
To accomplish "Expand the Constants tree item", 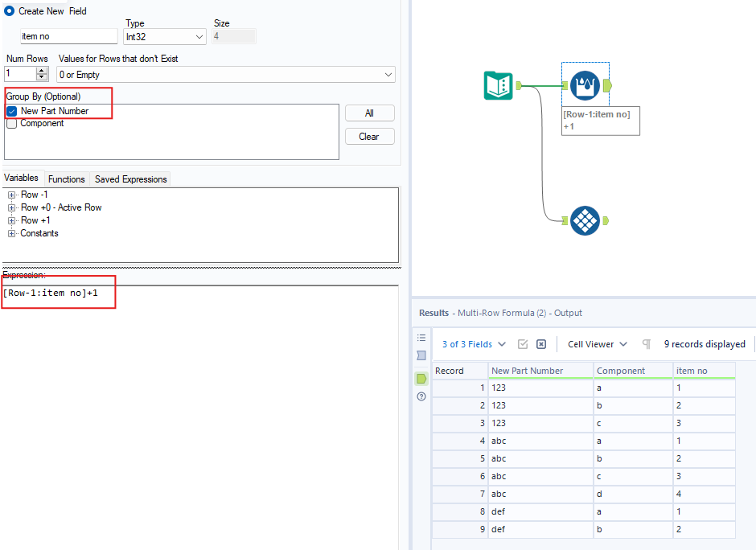I will click(x=10, y=233).
